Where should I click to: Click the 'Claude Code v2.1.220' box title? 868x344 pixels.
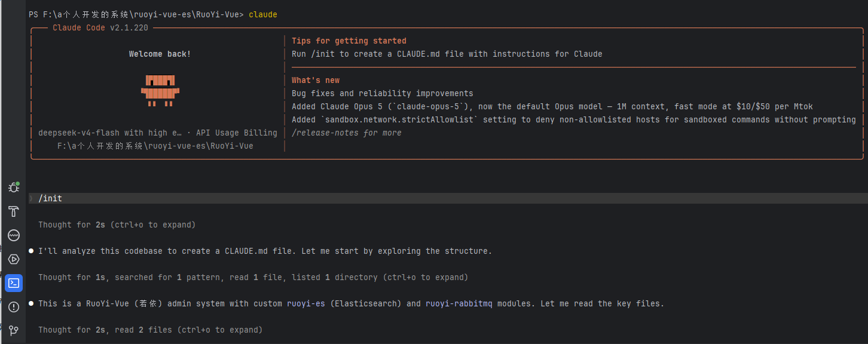(x=100, y=28)
